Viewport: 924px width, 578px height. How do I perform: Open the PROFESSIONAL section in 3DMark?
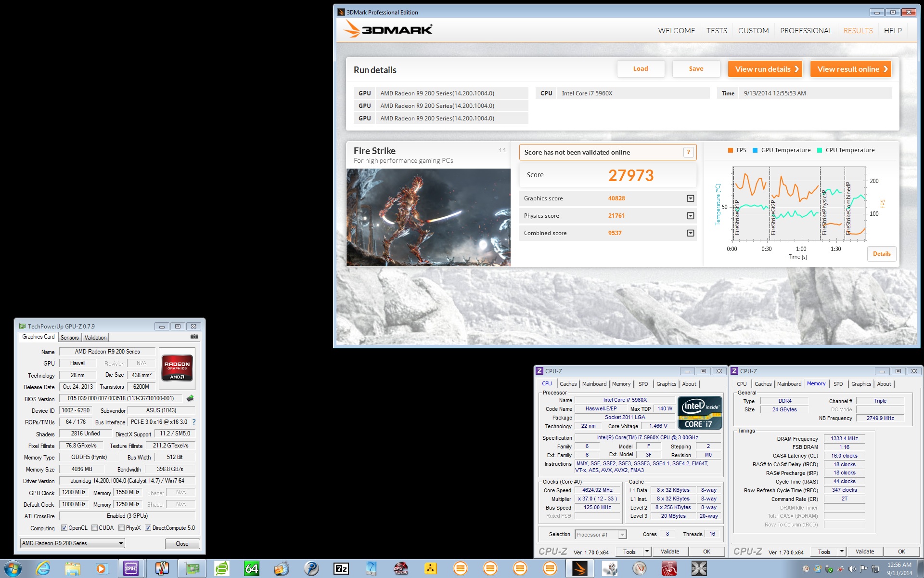pyautogui.click(x=806, y=31)
